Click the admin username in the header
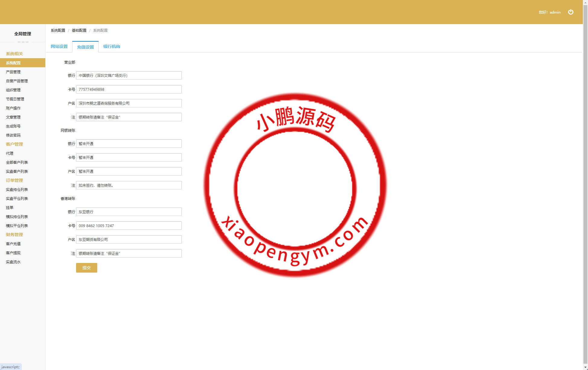The width and height of the screenshot is (588, 370). pos(555,12)
